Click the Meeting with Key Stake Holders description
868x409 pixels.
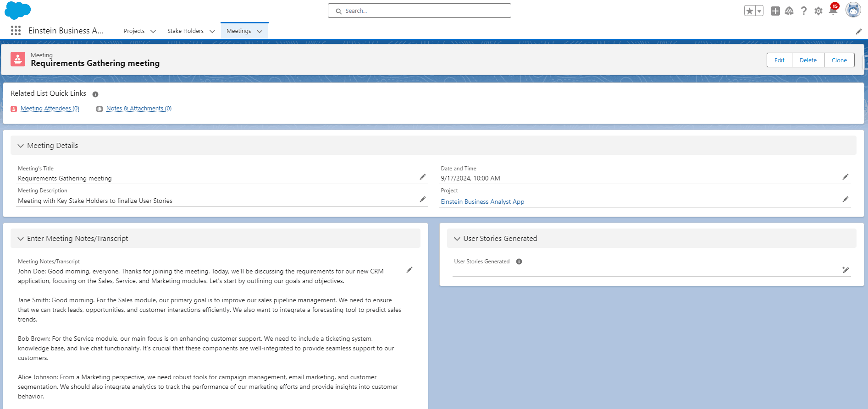click(x=95, y=201)
